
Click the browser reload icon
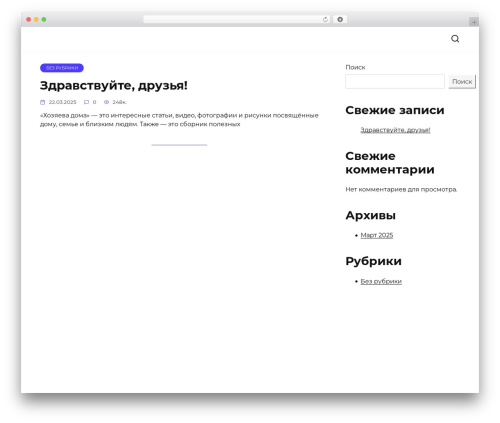(x=325, y=20)
